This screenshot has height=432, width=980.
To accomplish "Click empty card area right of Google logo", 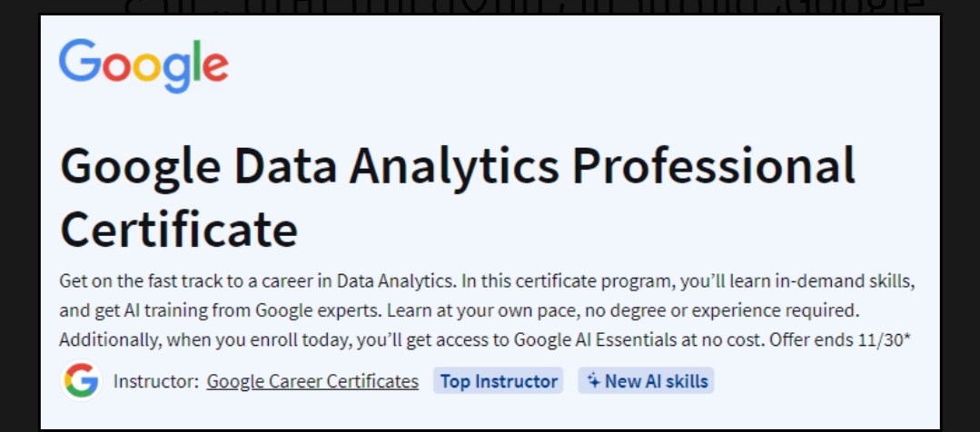I will [581, 65].
